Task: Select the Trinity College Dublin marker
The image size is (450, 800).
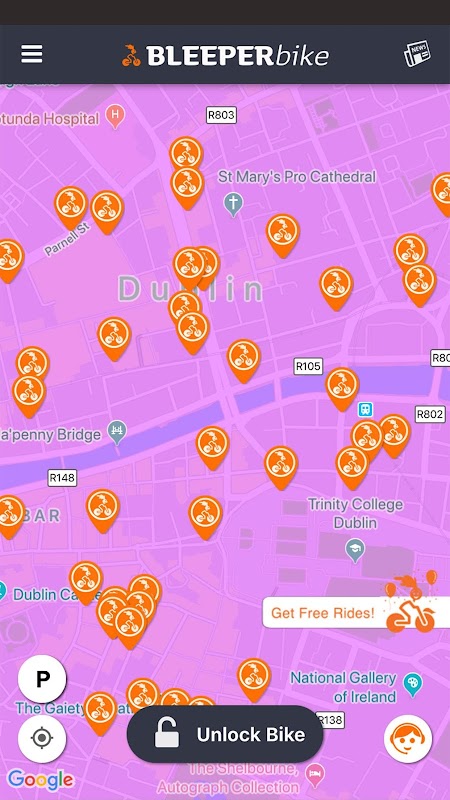Action: [355, 550]
